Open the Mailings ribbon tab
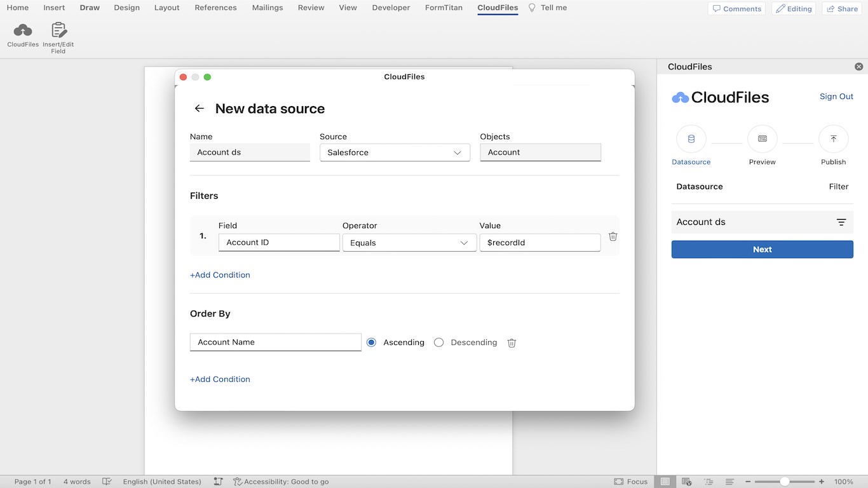This screenshot has width=868, height=488. [x=268, y=8]
